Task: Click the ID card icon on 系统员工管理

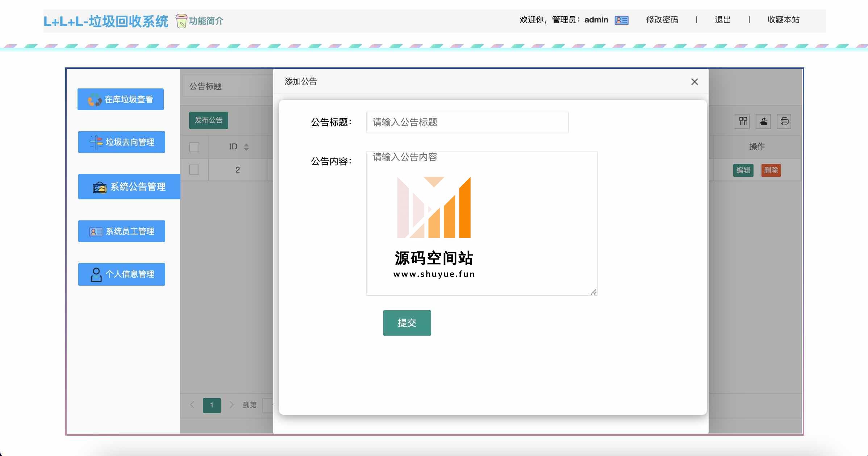Action: (96, 232)
